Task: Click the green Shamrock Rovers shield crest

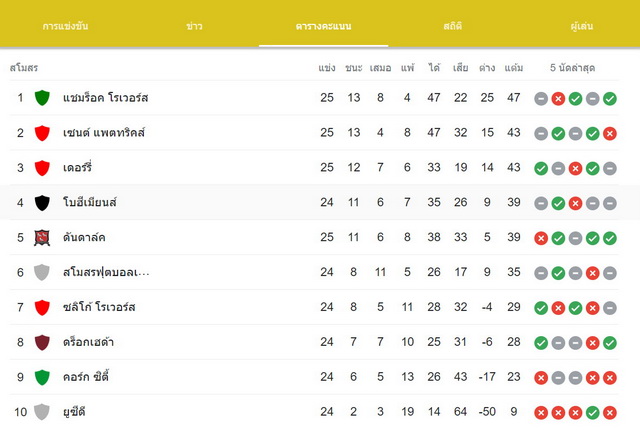Action: 42,98
